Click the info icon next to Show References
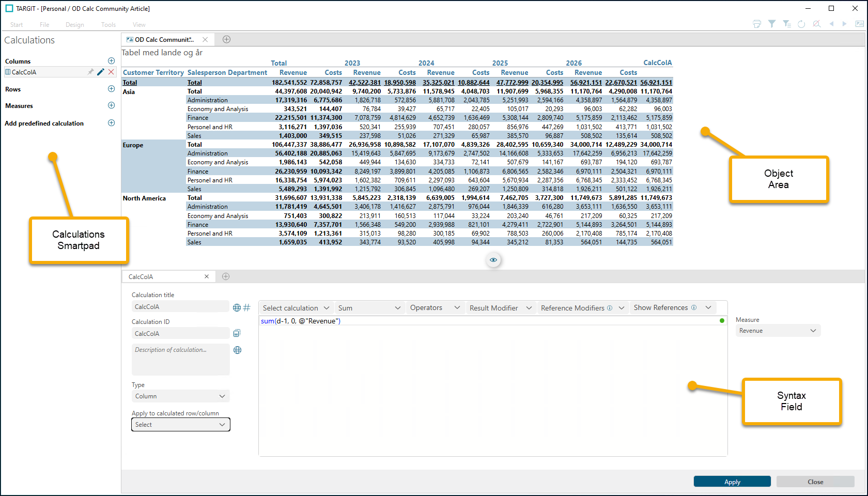 pos(694,307)
